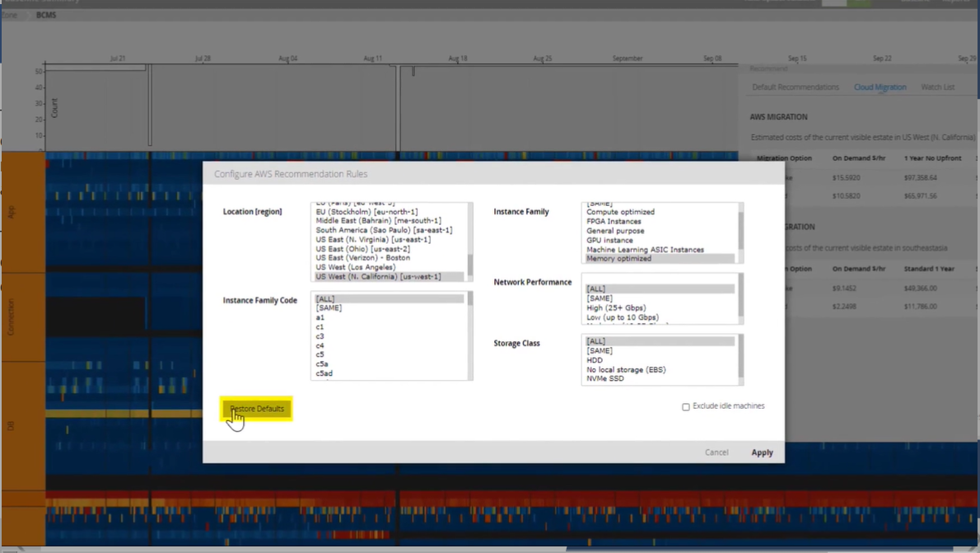Select c5ad instance family code
The width and height of the screenshot is (980, 553).
coord(324,373)
